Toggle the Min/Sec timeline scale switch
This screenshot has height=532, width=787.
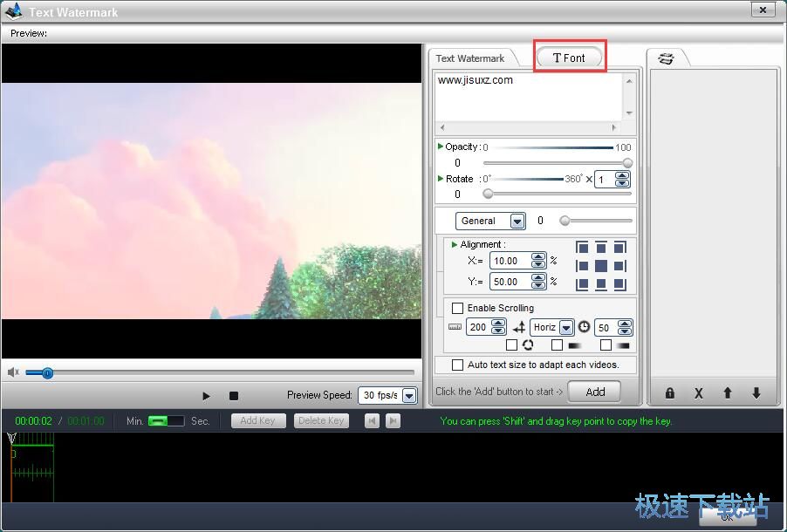tap(166, 420)
